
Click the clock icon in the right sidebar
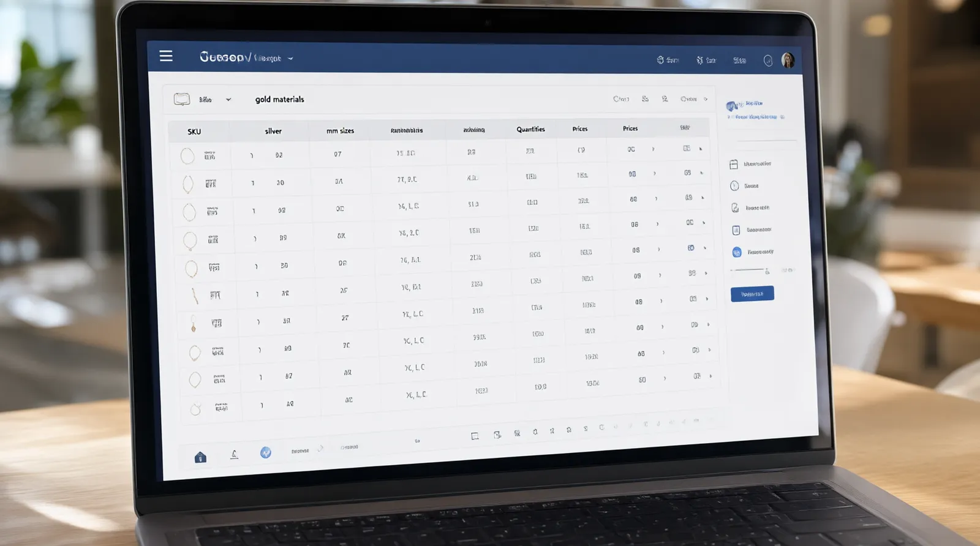coord(734,185)
